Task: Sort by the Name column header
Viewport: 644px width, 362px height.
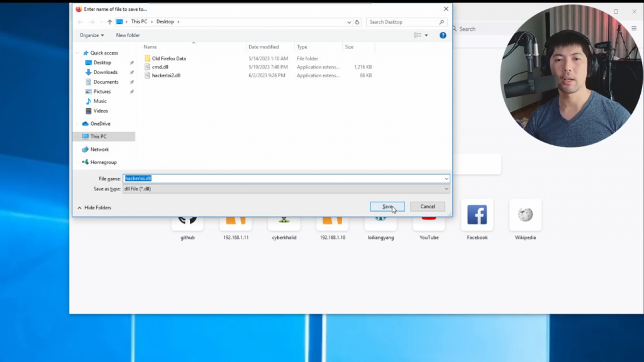Action: pos(150,47)
